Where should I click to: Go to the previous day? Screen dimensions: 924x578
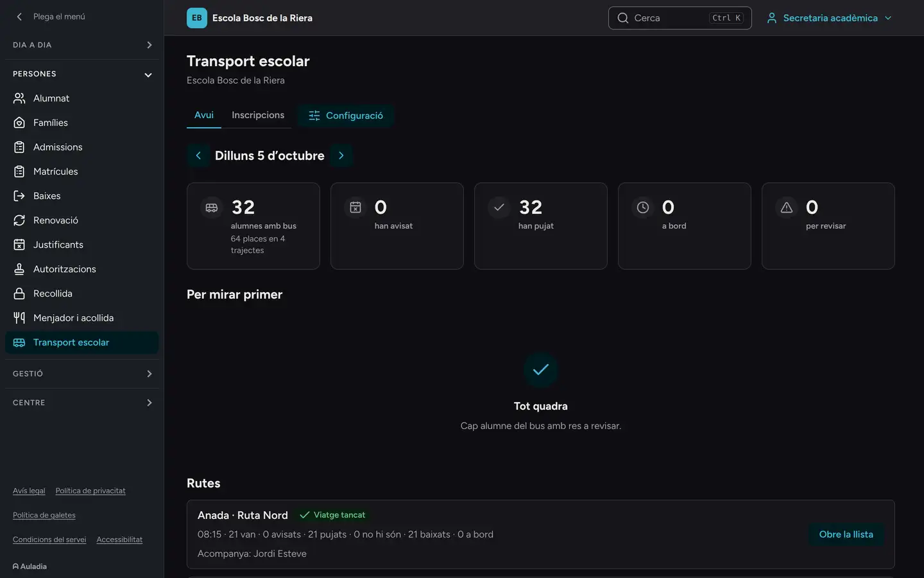[x=198, y=155]
